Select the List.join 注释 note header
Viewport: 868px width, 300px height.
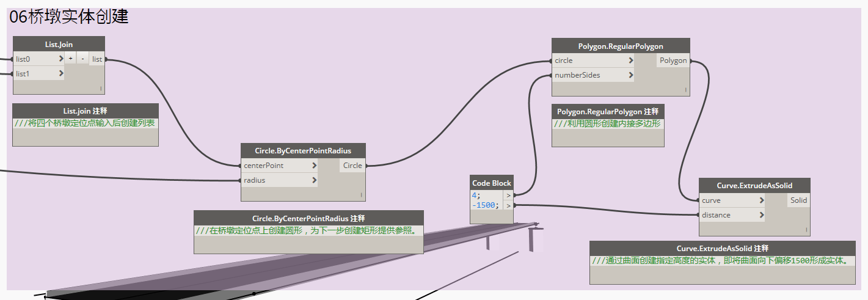tap(86, 111)
